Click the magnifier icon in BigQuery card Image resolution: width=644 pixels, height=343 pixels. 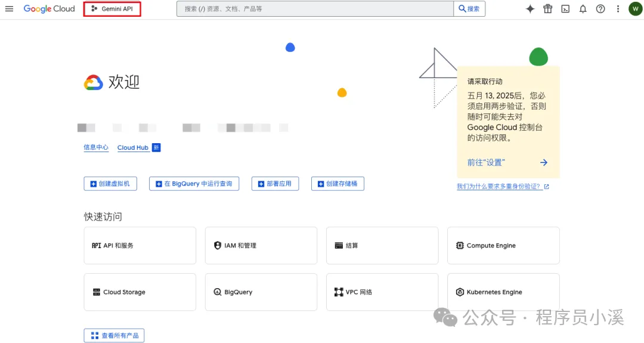pos(218,292)
